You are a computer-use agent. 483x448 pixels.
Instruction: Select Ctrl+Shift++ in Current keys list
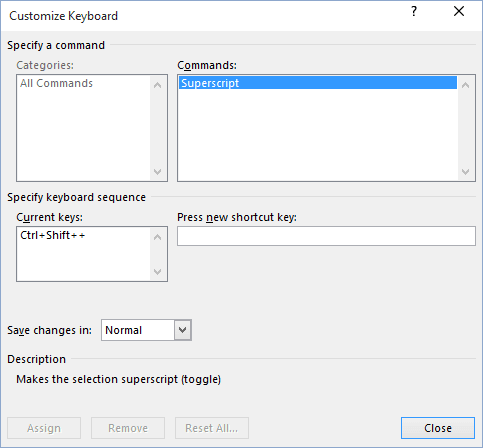53,235
